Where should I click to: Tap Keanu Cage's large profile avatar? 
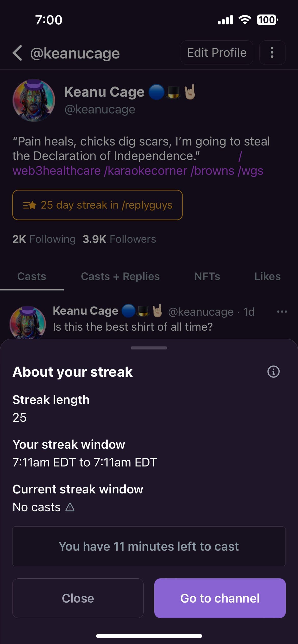tap(34, 100)
